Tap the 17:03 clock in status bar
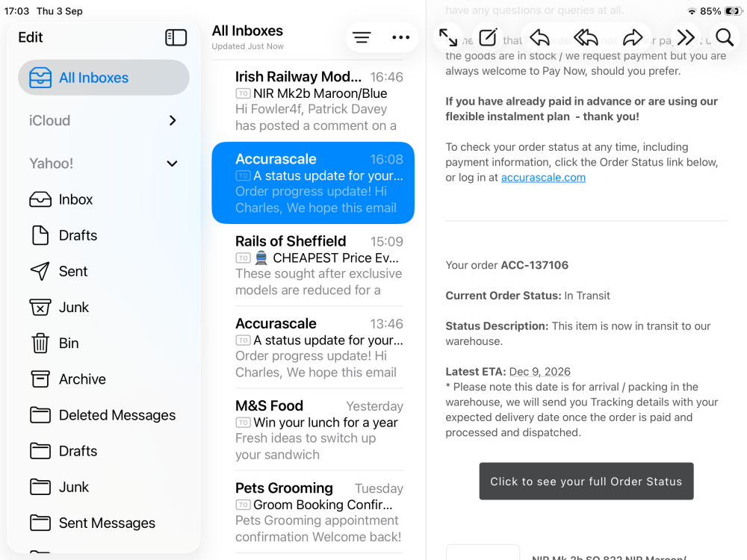Image resolution: width=747 pixels, height=560 pixels. [x=16, y=11]
